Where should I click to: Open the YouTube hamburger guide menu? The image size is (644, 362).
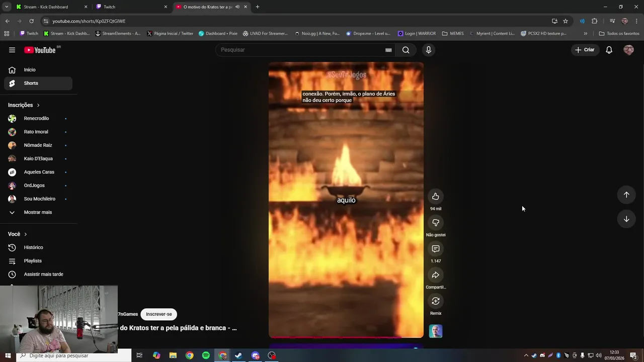12,50
